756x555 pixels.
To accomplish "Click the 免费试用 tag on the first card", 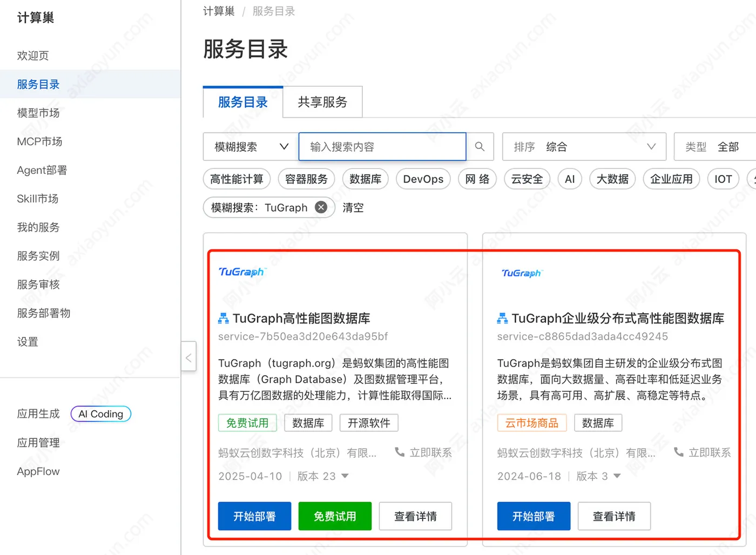I will 247,423.
